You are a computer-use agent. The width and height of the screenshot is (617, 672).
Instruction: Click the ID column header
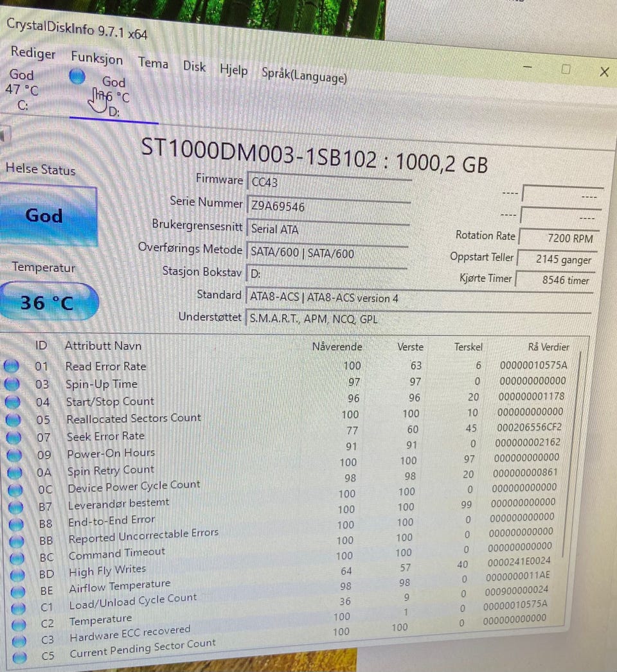[x=41, y=346]
